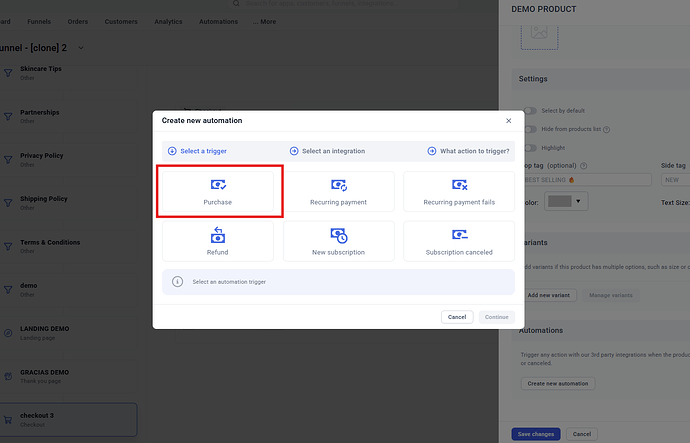This screenshot has height=443, width=690.
Task: Turn on the Highlight toggle
Action: (529, 147)
